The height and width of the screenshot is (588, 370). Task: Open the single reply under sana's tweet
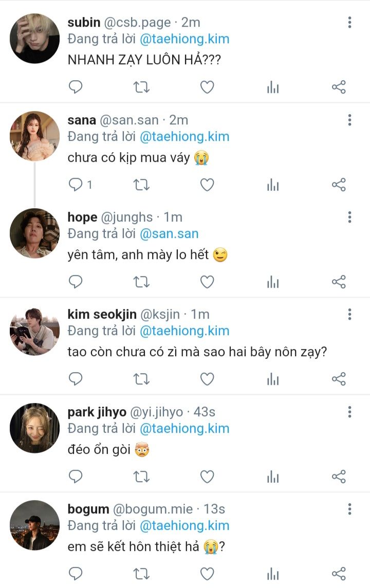pos(80,185)
